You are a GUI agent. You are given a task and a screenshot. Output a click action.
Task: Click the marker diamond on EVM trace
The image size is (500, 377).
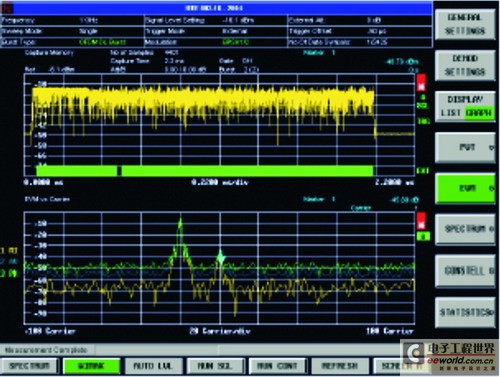tap(220, 258)
